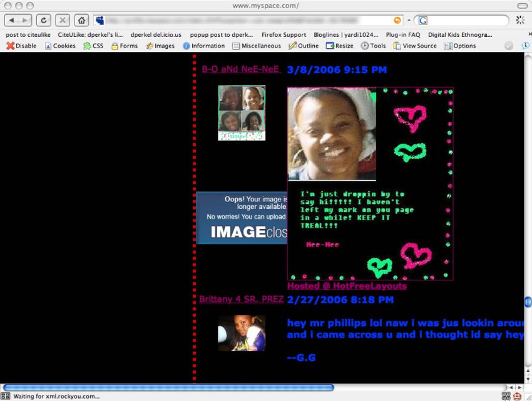Open the Brittany 4 SR. PREZ profile link
This screenshot has width=532, height=401.
click(241, 299)
